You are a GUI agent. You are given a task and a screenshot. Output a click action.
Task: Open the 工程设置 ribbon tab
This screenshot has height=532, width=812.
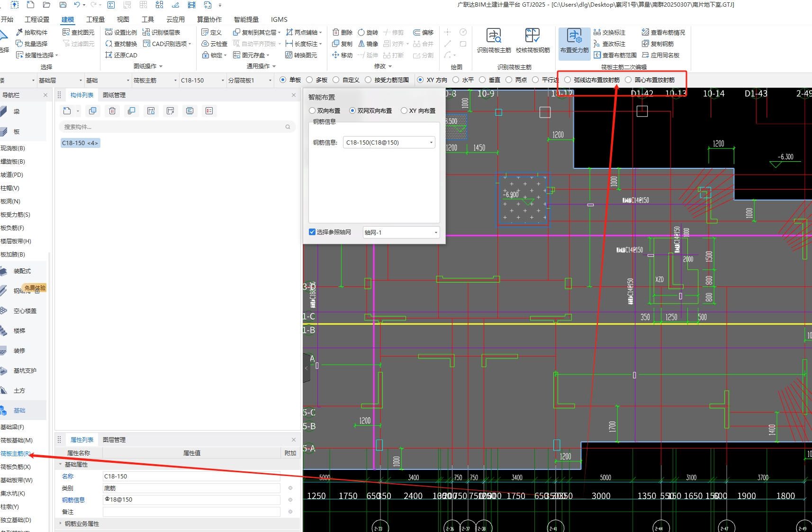click(x=37, y=19)
